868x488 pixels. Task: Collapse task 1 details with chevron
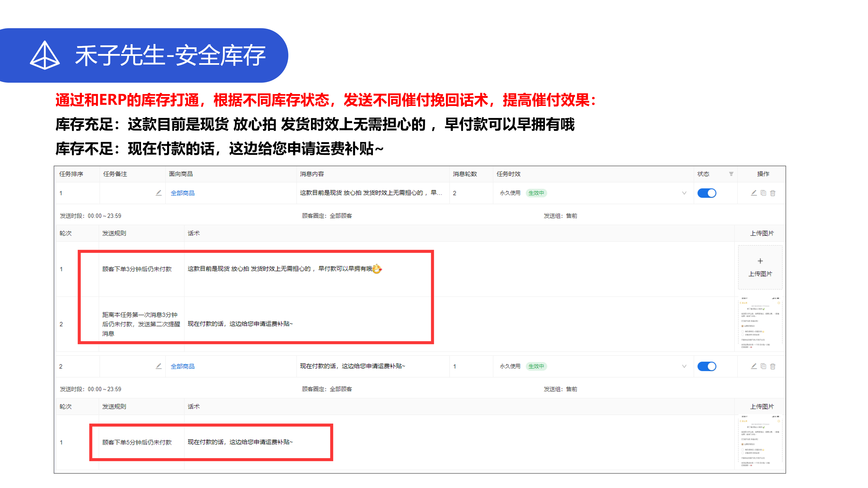coord(684,193)
